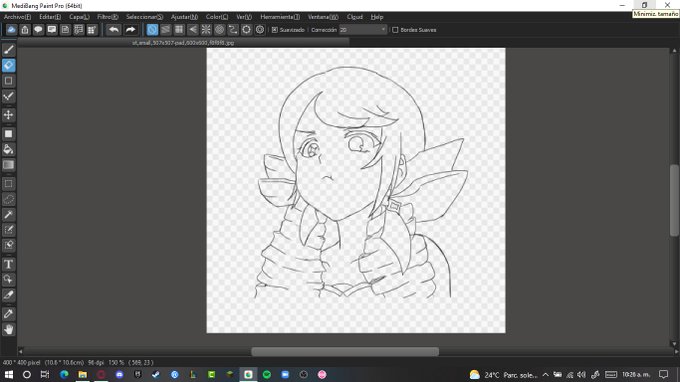
Task: Open the Windows Start menu
Action: click(8, 374)
